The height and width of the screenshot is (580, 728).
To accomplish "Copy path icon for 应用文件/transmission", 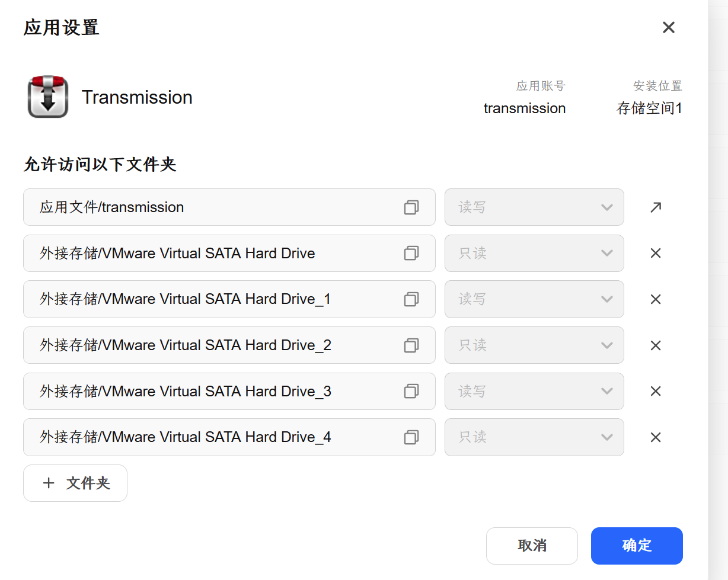I will click(411, 207).
